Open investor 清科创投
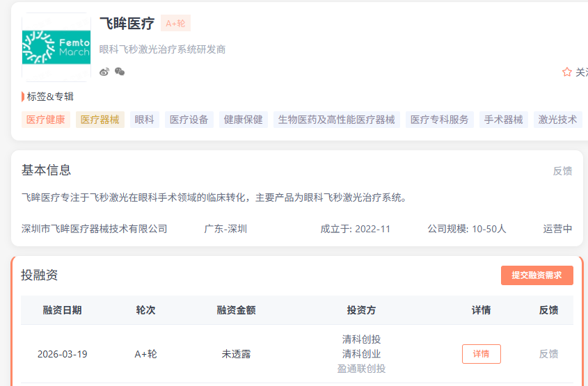 [x=361, y=339]
